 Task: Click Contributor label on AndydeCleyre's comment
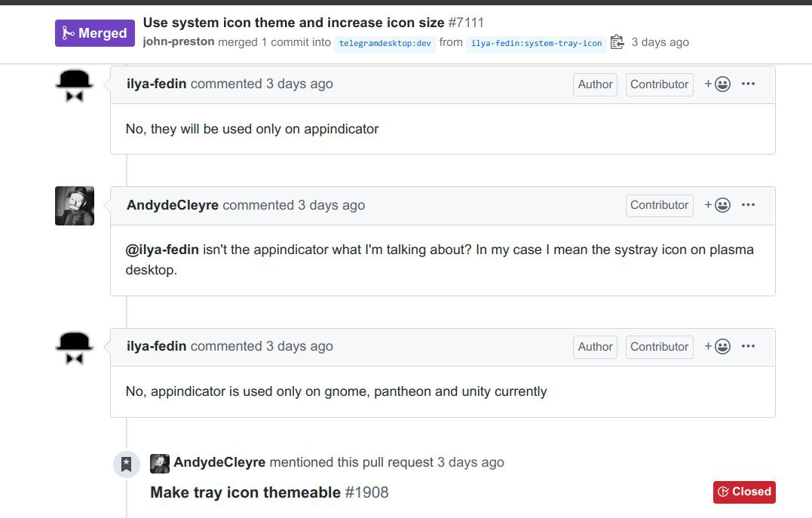tap(659, 205)
